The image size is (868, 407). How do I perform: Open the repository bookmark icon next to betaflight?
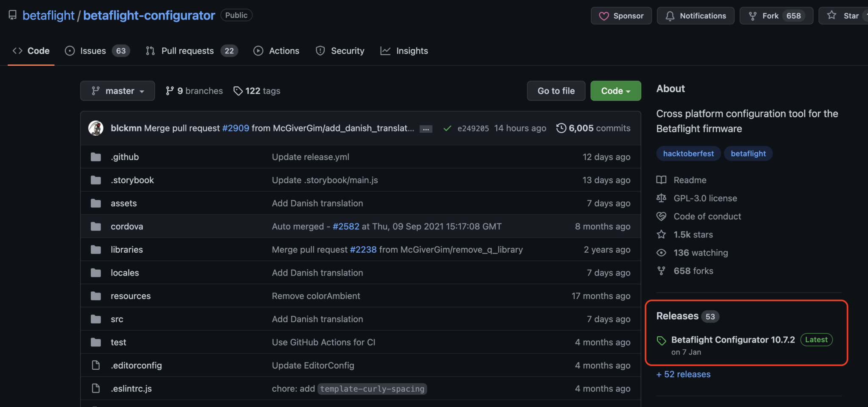pos(12,15)
